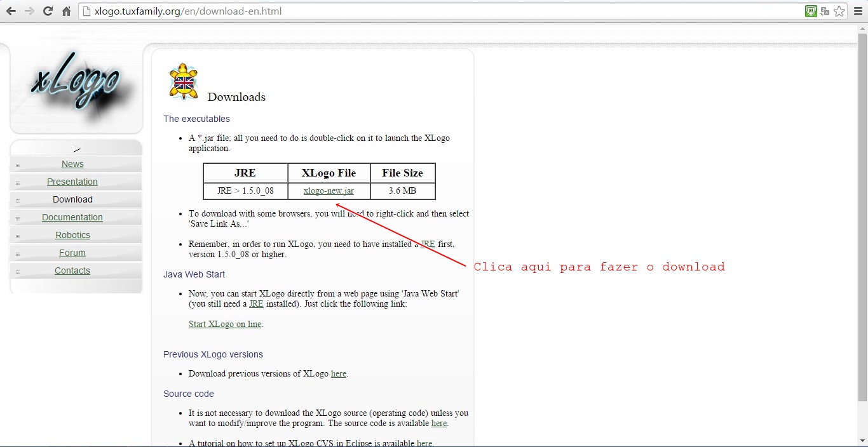The height and width of the screenshot is (447, 868).
Task: Click the scrollbar down arrow
Action: pyautogui.click(x=863, y=440)
